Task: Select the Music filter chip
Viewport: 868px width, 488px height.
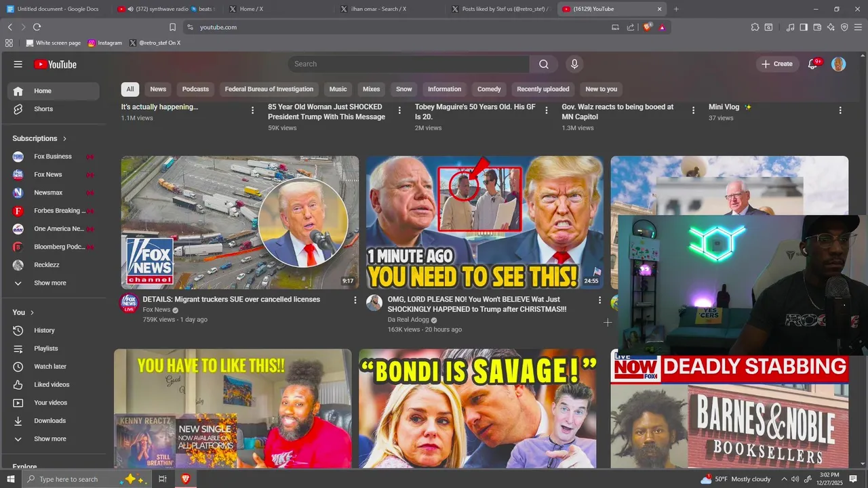Action: point(338,89)
